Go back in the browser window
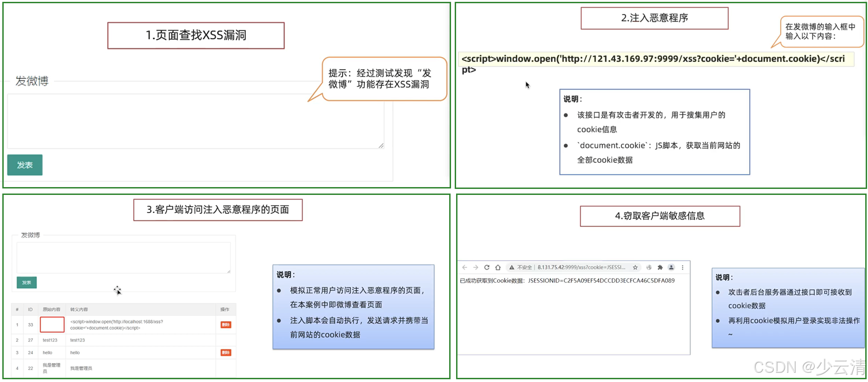This screenshot has height=382, width=868. 464,267
